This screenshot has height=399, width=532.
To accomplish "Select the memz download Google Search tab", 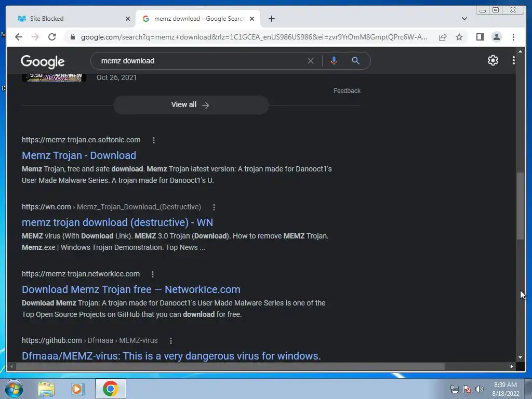I will pos(198,19).
